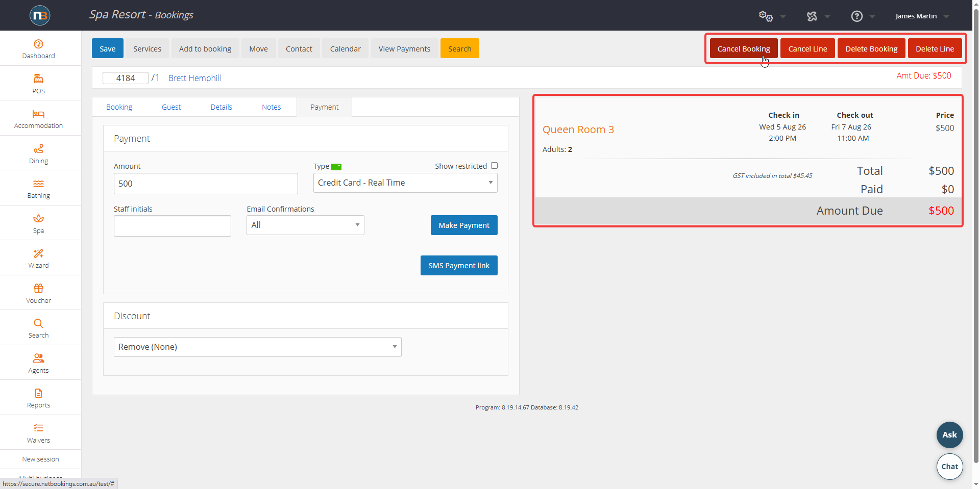Click the orange Search button

click(x=460, y=48)
